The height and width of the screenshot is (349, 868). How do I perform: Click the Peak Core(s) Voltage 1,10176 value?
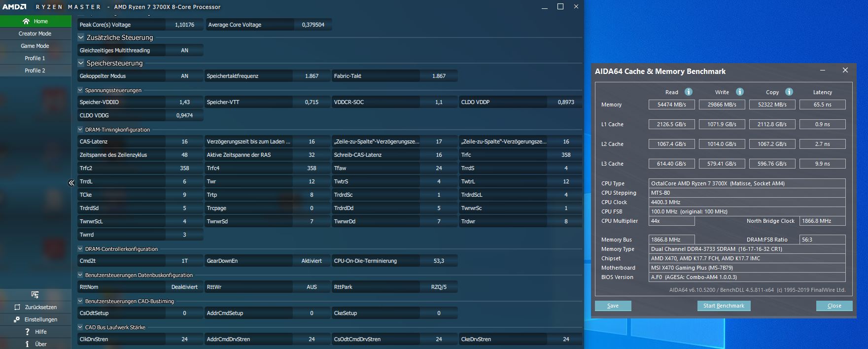tap(184, 25)
